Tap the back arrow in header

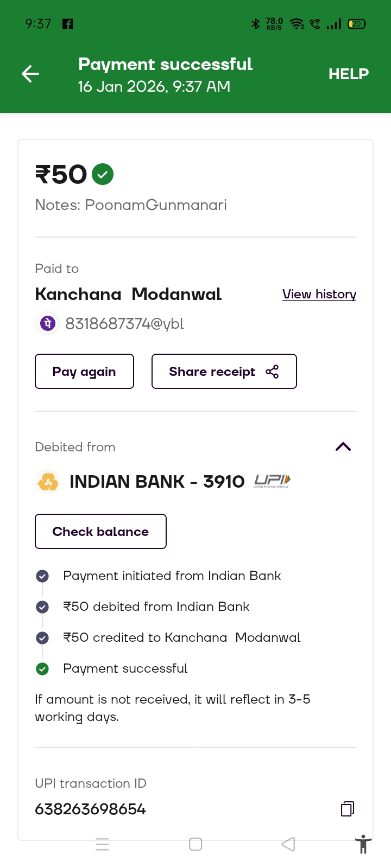click(x=30, y=74)
